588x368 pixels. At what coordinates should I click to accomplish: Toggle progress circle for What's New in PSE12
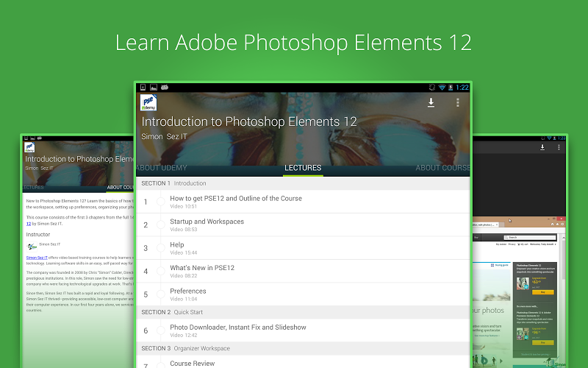click(160, 271)
